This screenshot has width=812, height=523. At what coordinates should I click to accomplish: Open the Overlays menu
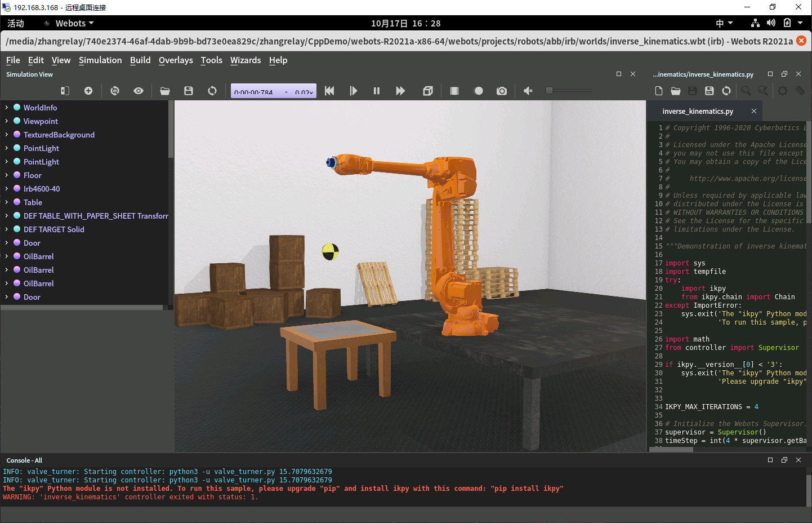[x=176, y=60]
